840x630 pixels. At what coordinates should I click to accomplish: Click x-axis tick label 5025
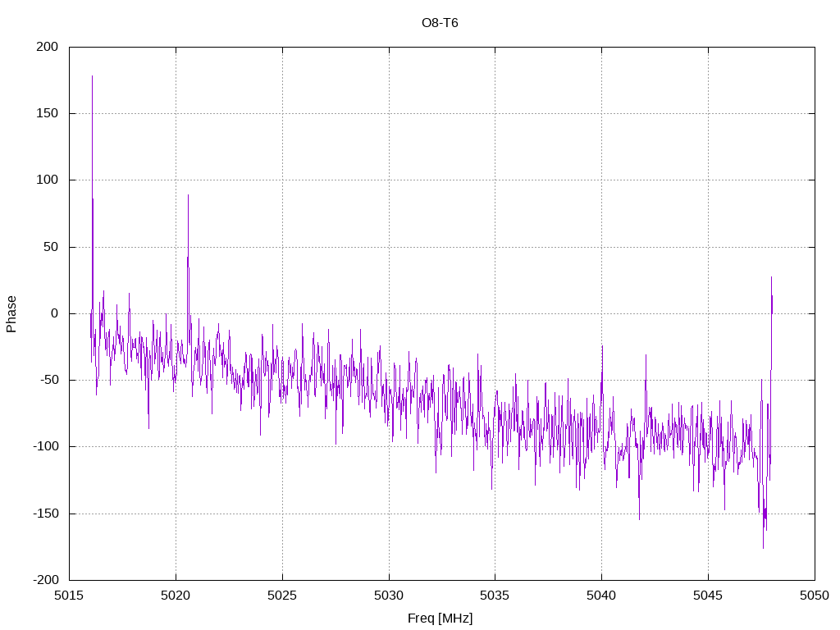coord(282,596)
